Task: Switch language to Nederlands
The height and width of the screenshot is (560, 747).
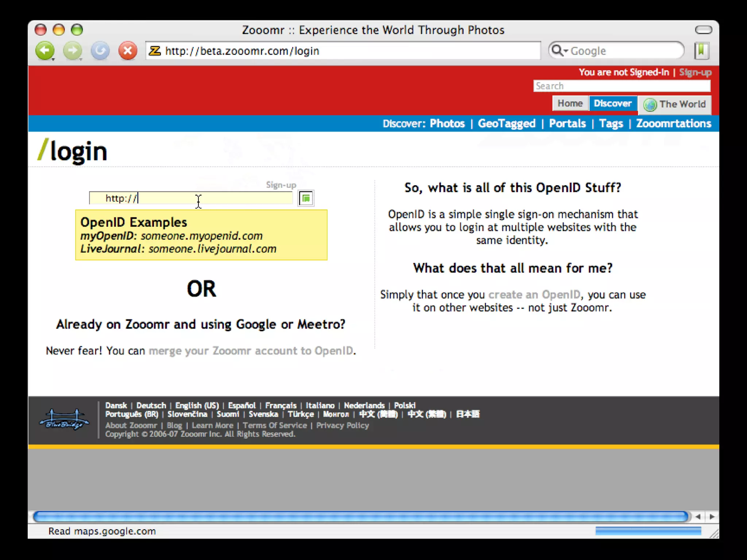Action: 364,405
